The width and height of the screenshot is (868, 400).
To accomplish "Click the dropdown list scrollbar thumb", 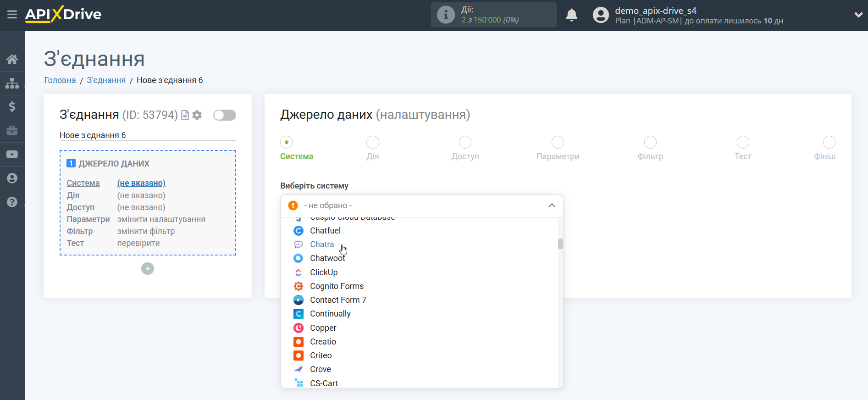I will [560, 244].
